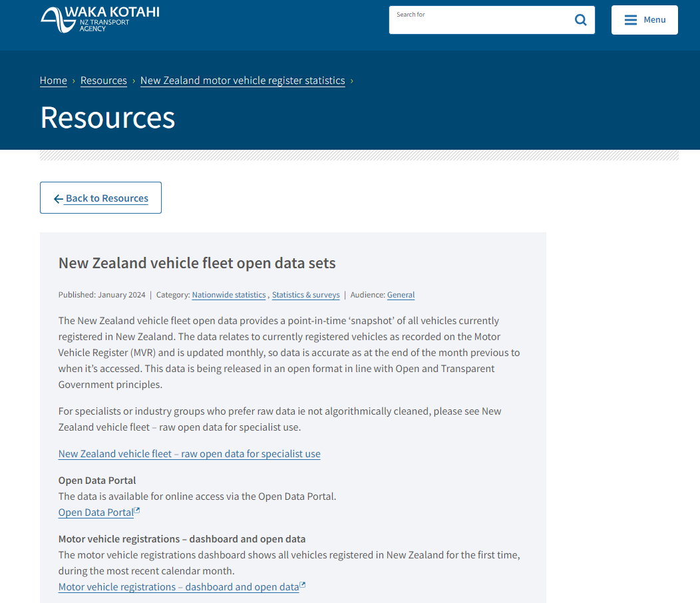Open New Zealand motor vehicle register statistics breadcrumb
The width and height of the screenshot is (700, 603).
click(242, 81)
